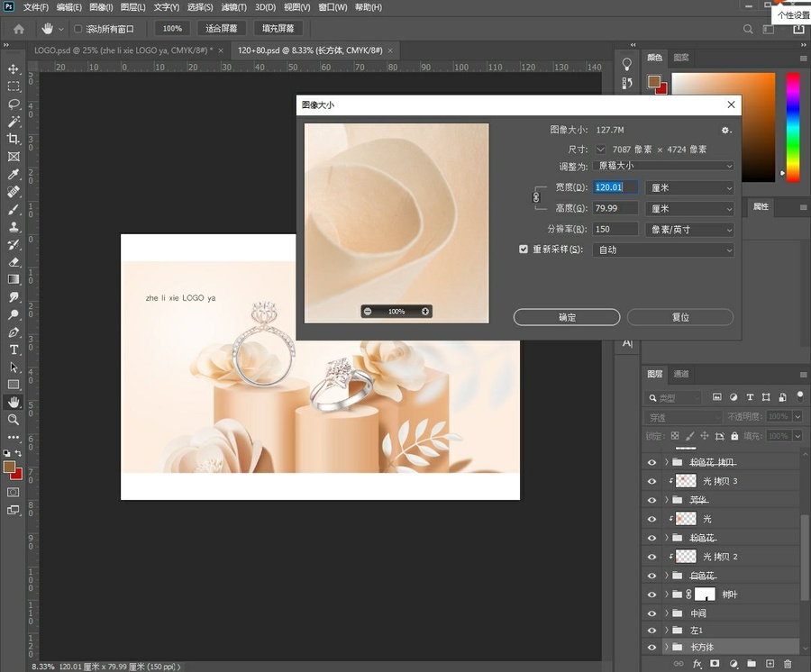Expand the 左1 layer group
This screenshot has height=672, width=811.
click(667, 631)
